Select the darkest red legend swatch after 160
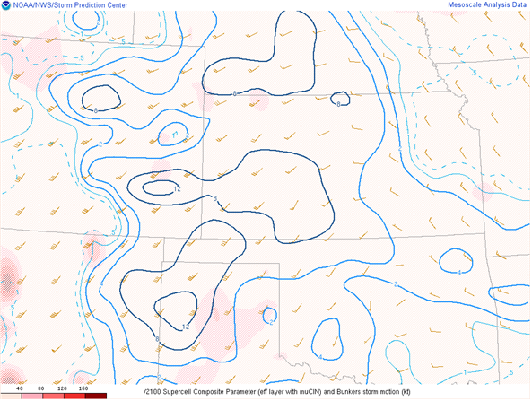The image size is (532, 401). coord(96,396)
